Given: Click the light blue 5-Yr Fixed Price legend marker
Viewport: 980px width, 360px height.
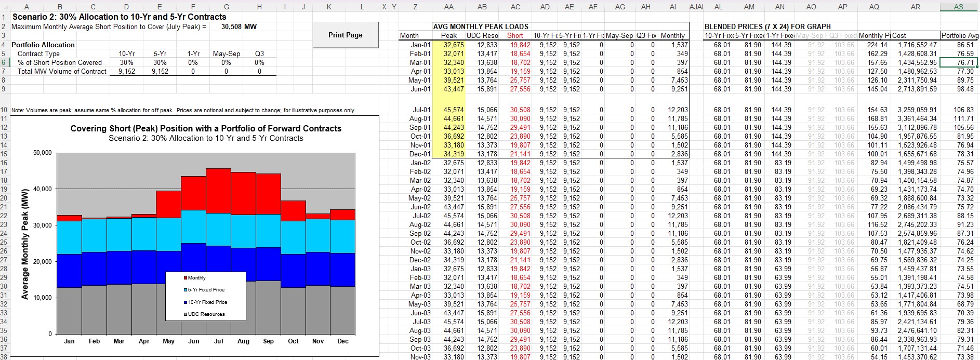Looking at the screenshot, I should click(x=186, y=290).
